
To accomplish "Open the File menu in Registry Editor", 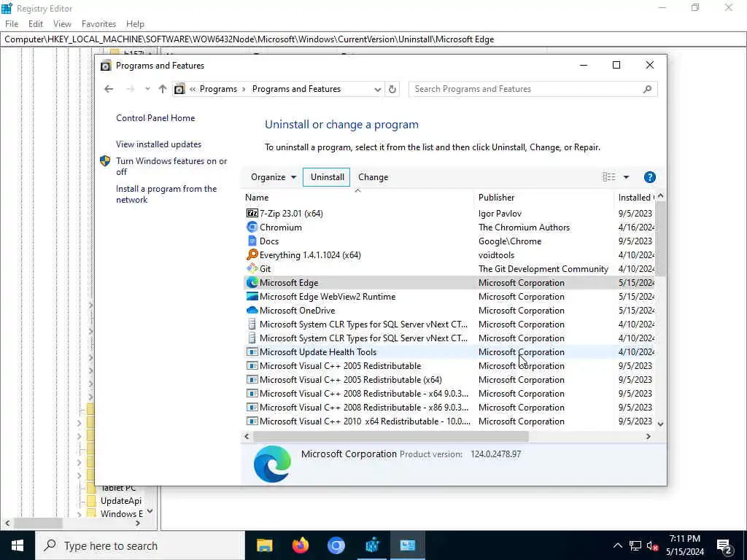I will click(12, 24).
